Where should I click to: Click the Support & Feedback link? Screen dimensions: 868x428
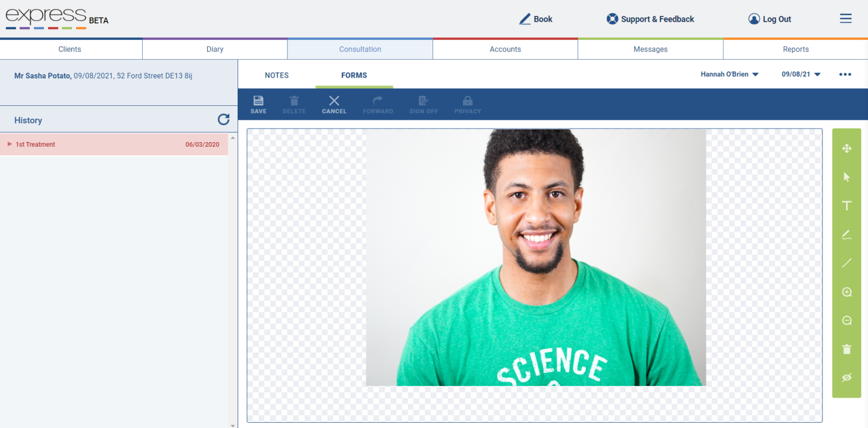[650, 19]
